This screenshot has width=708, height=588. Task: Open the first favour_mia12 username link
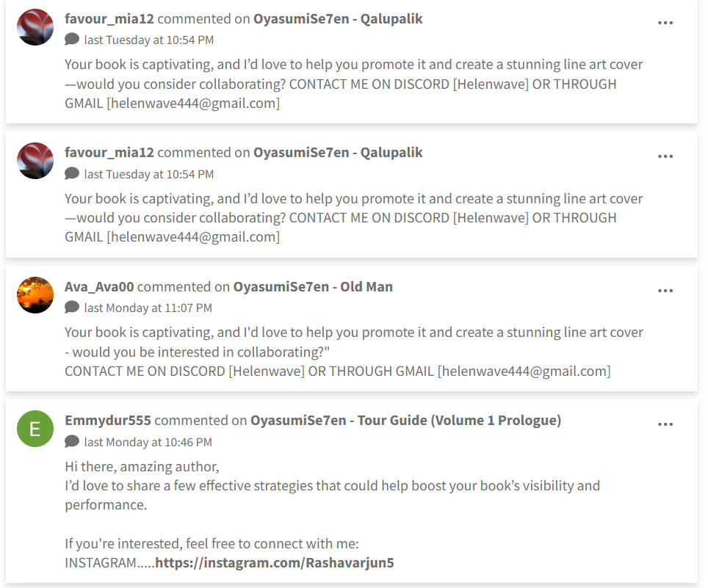pyautogui.click(x=109, y=18)
